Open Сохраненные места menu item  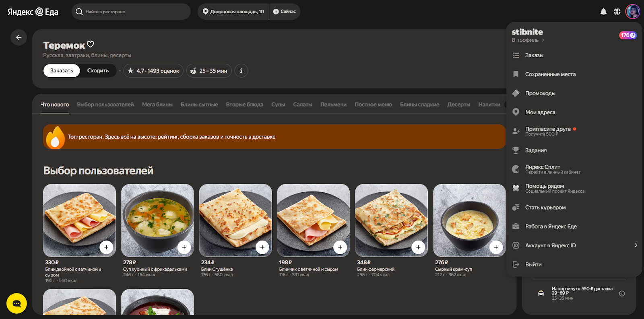pyautogui.click(x=574, y=74)
